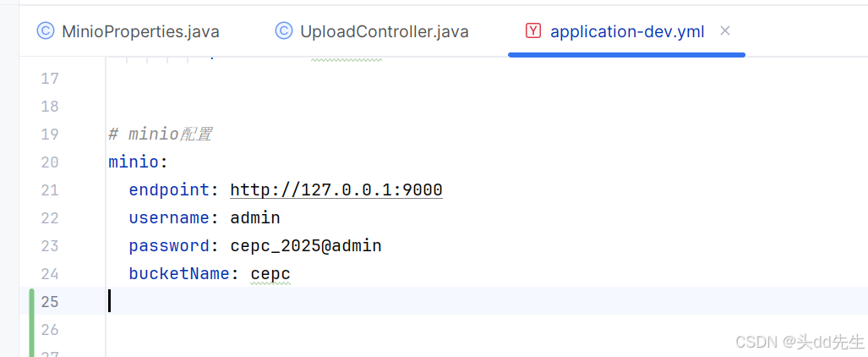The width and height of the screenshot is (868, 357).
Task: Click the endpoint key on line 21
Action: (x=169, y=190)
